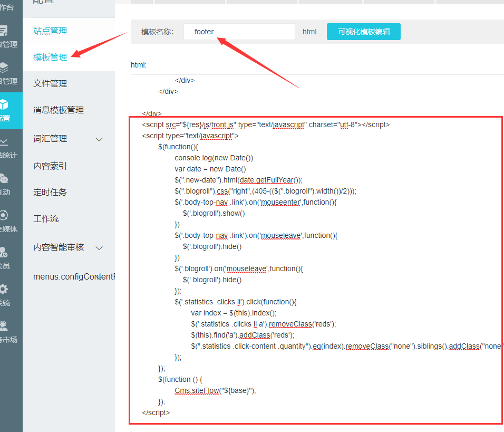Expand the 内容智能审核 submenu chevron

coord(99,248)
